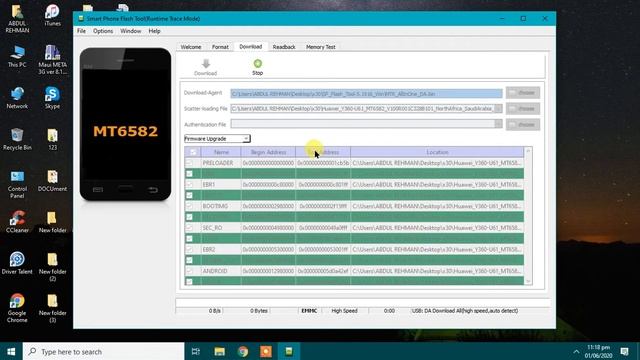Open the folder named 123 on desktop
This screenshot has height=360, width=640.
tap(52, 139)
